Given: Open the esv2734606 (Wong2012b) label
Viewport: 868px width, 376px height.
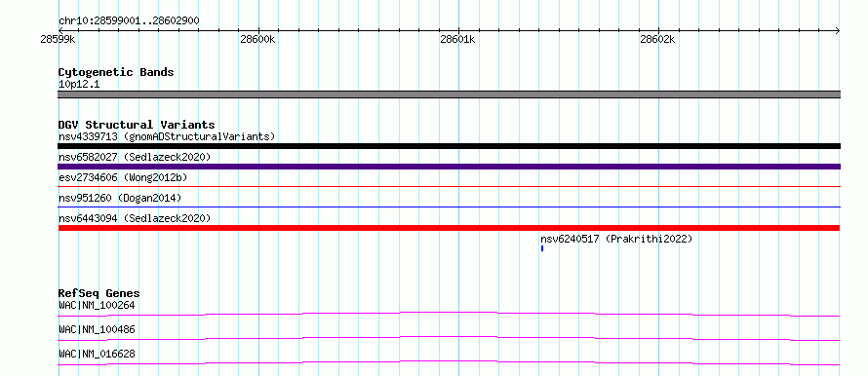Looking at the screenshot, I should click(123, 177).
